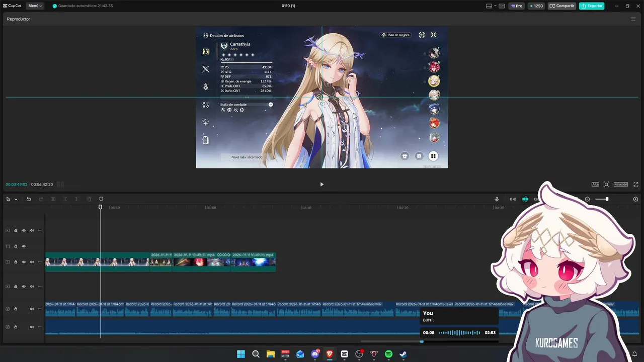Open more options for main video track

[x=40, y=262]
